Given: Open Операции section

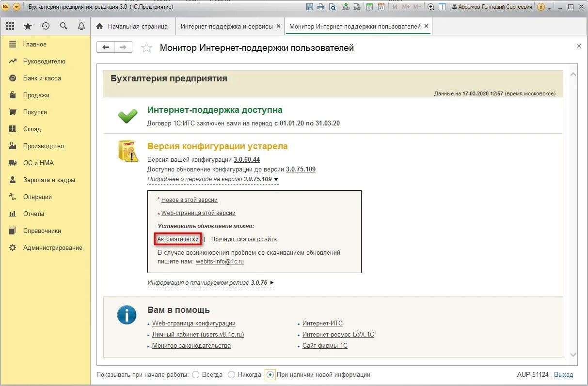Looking at the screenshot, I should coord(45,197).
